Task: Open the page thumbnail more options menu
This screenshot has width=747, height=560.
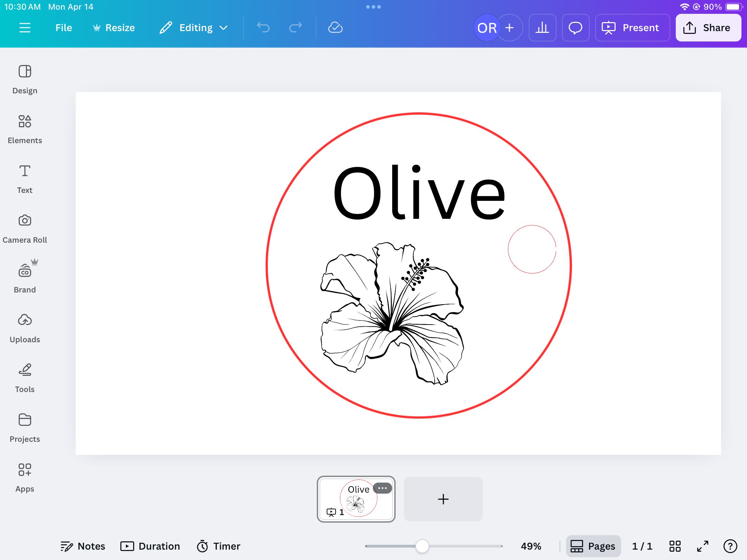Action: click(382, 488)
